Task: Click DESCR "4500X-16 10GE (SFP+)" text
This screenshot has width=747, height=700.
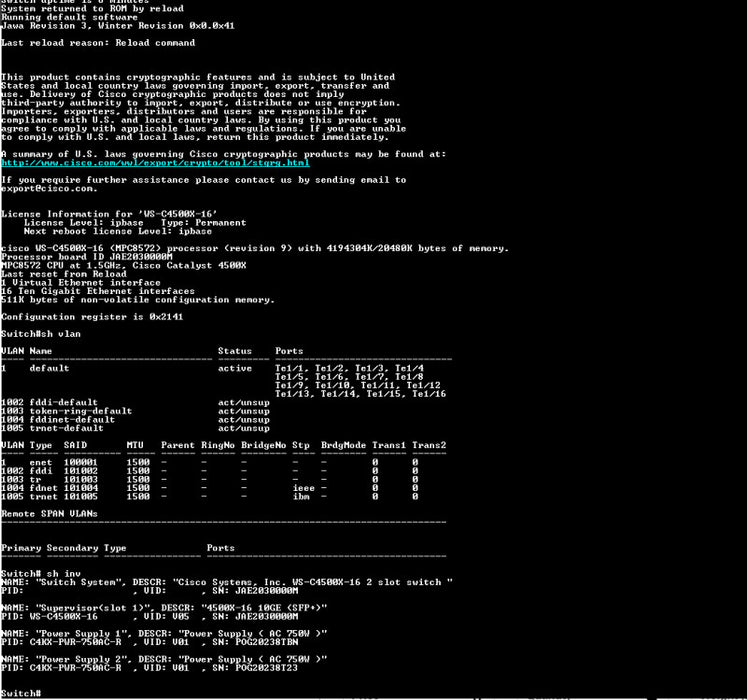Action: coord(244,608)
